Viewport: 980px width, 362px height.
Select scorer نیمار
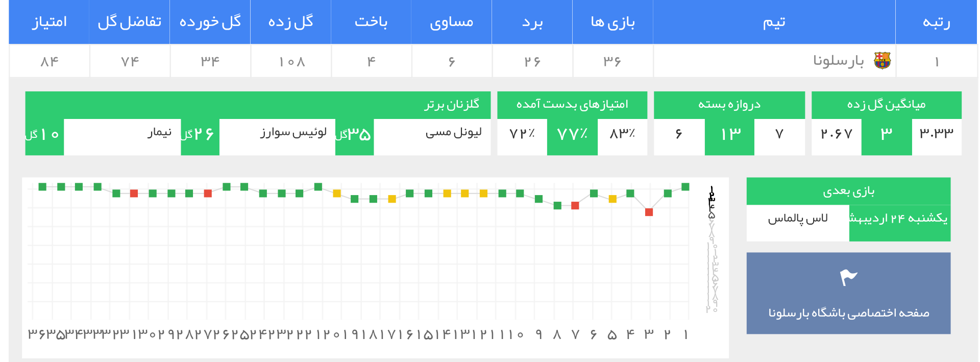pos(160,133)
